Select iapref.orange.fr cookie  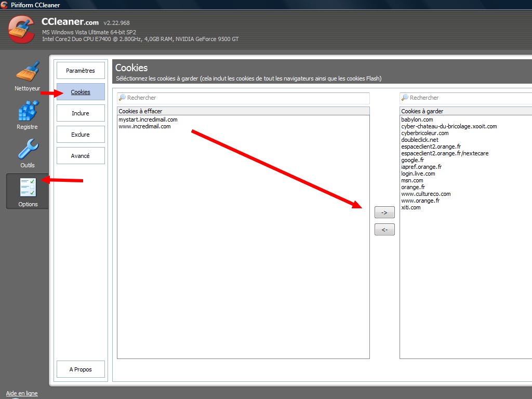click(x=421, y=167)
